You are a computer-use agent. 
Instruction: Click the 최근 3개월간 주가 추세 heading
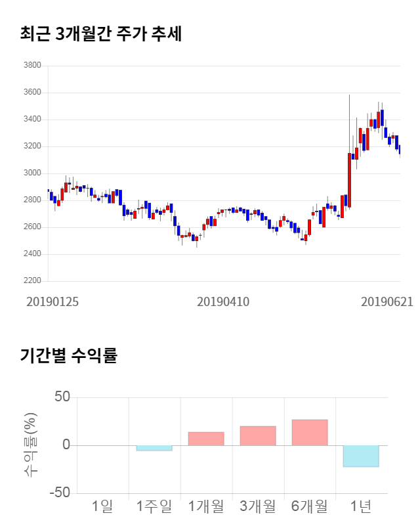click(x=100, y=33)
